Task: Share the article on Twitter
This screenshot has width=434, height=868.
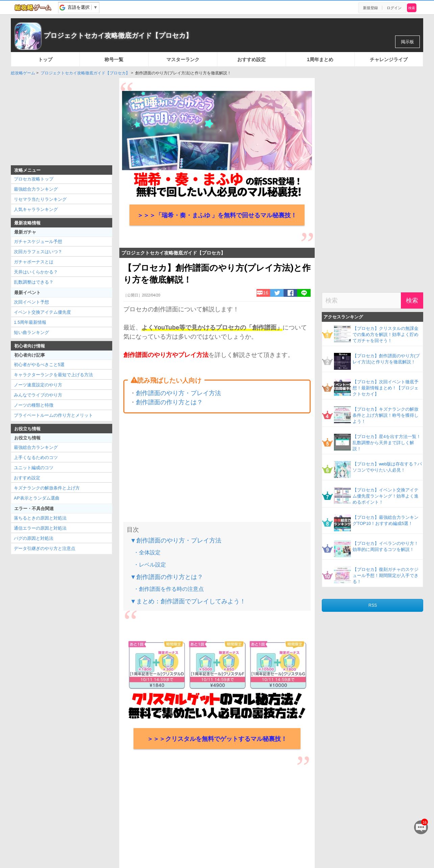Action: click(277, 293)
